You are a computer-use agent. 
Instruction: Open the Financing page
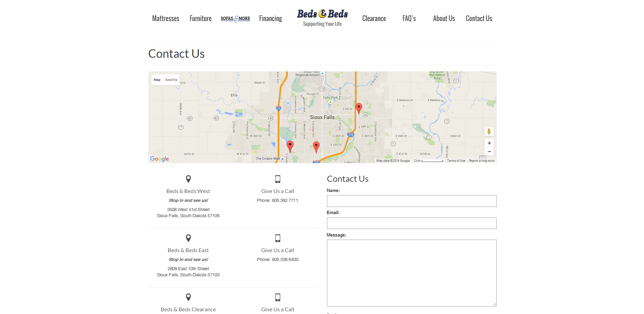[270, 19]
